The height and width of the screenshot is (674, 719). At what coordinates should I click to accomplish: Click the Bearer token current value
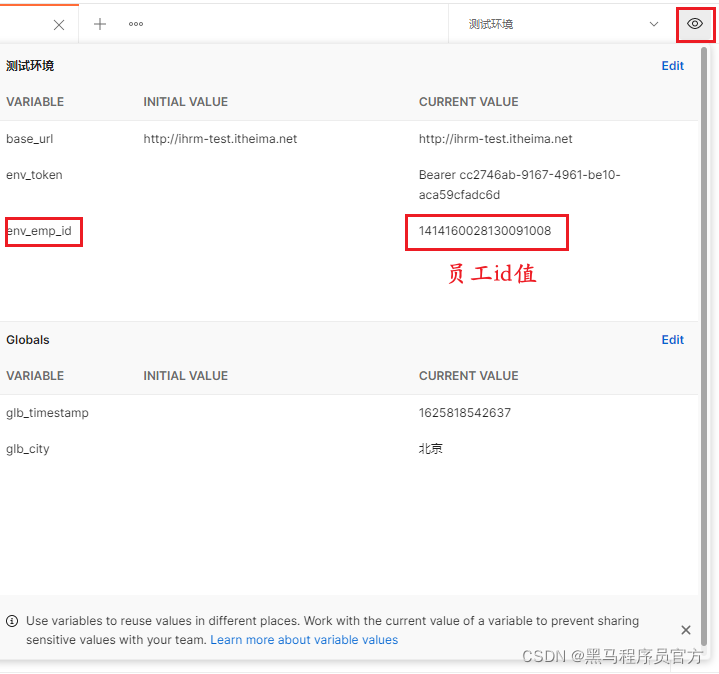519,185
